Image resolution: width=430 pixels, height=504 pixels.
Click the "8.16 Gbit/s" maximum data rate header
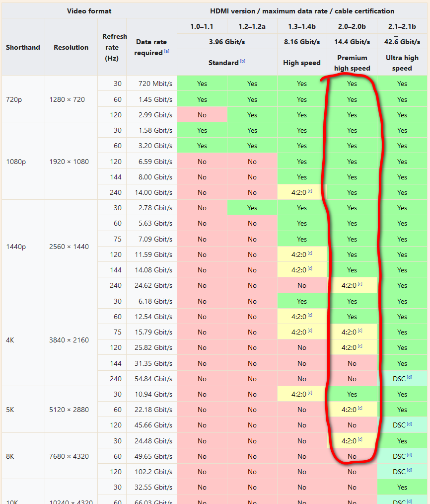click(302, 42)
